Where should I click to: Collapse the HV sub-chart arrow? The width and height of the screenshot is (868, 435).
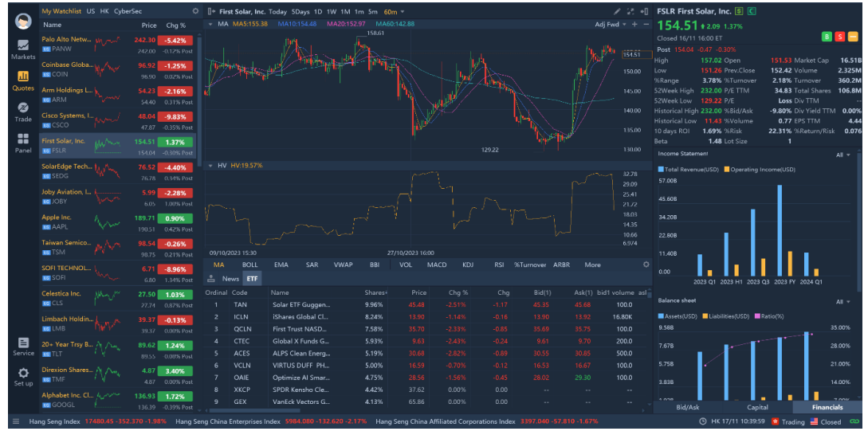tap(210, 166)
